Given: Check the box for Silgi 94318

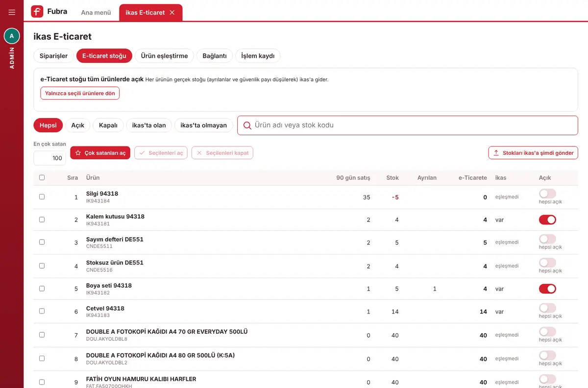Looking at the screenshot, I should pyautogui.click(x=42, y=196).
